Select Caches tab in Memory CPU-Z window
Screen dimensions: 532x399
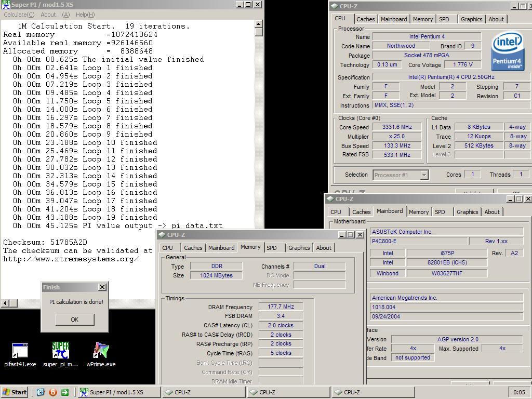pos(193,248)
